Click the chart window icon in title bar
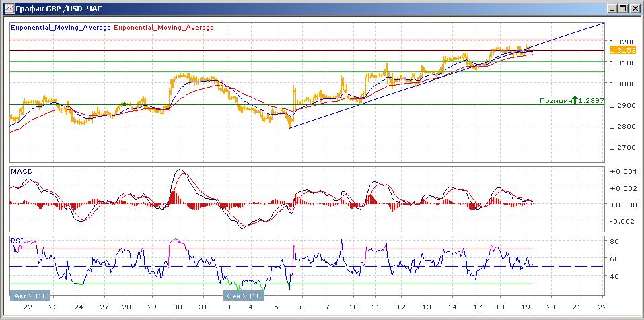Viewport: 644px width, 320px height. coord(7,8)
